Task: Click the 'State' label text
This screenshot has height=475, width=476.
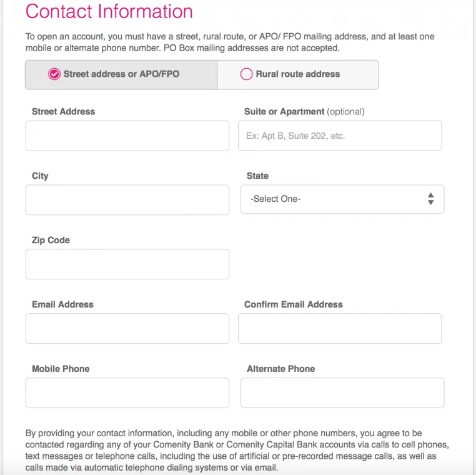Action: [257, 176]
